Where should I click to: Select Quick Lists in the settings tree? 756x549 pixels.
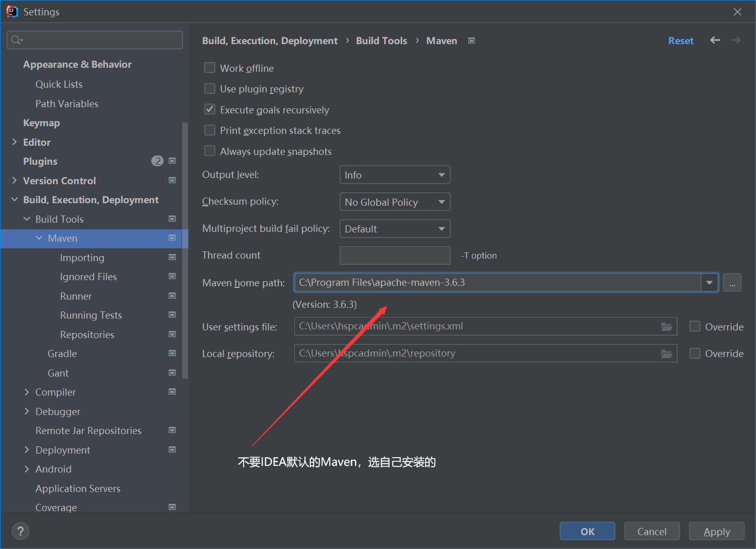point(59,84)
